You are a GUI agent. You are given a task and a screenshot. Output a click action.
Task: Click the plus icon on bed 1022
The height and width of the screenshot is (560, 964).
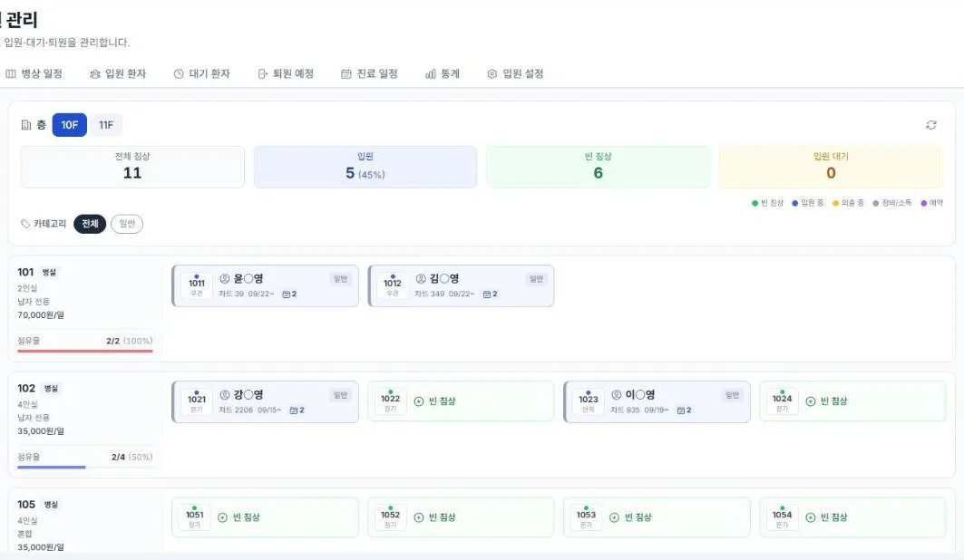(419, 401)
